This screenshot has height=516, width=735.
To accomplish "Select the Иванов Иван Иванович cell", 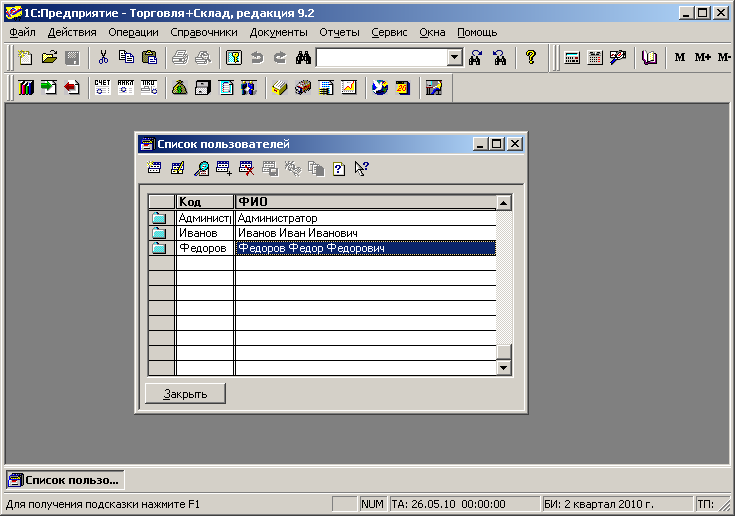I will pyautogui.click(x=365, y=233).
